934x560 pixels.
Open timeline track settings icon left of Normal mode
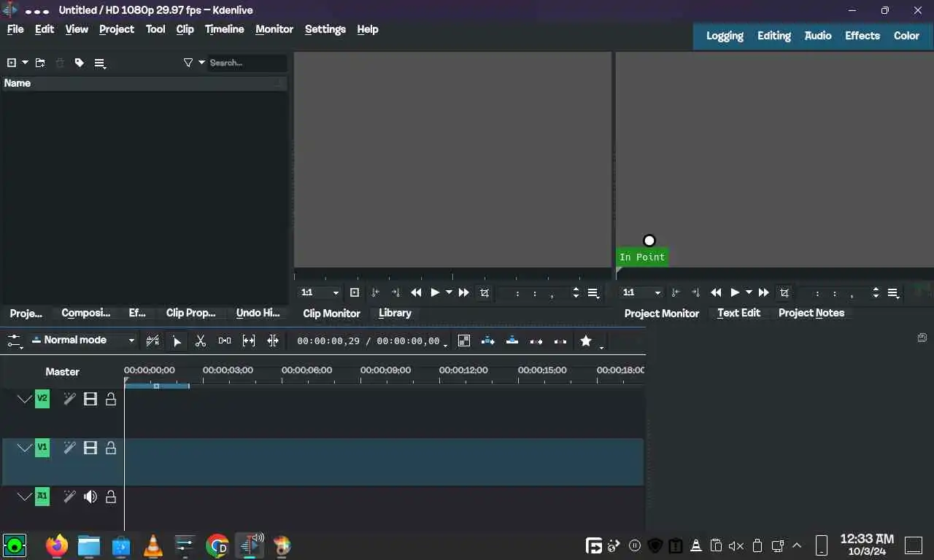click(15, 341)
